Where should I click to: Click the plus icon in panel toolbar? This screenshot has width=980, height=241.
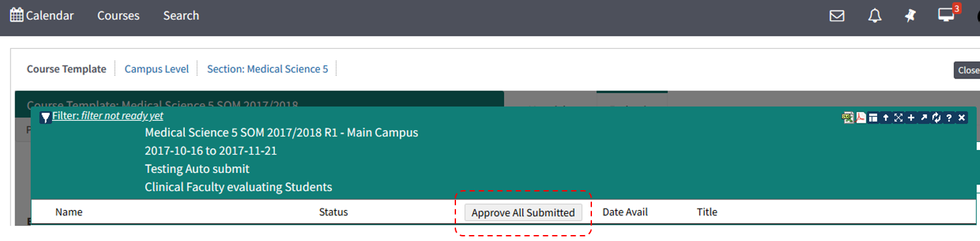coord(911,118)
